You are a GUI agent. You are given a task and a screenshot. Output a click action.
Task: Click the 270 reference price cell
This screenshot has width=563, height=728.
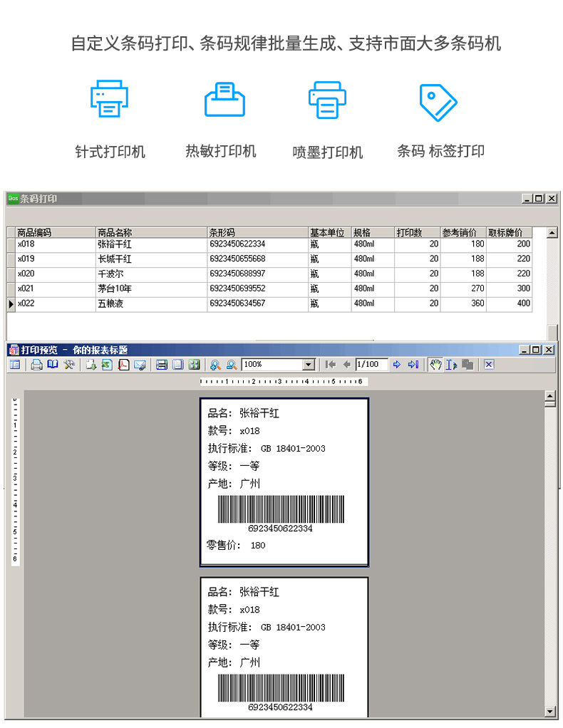[x=463, y=289]
